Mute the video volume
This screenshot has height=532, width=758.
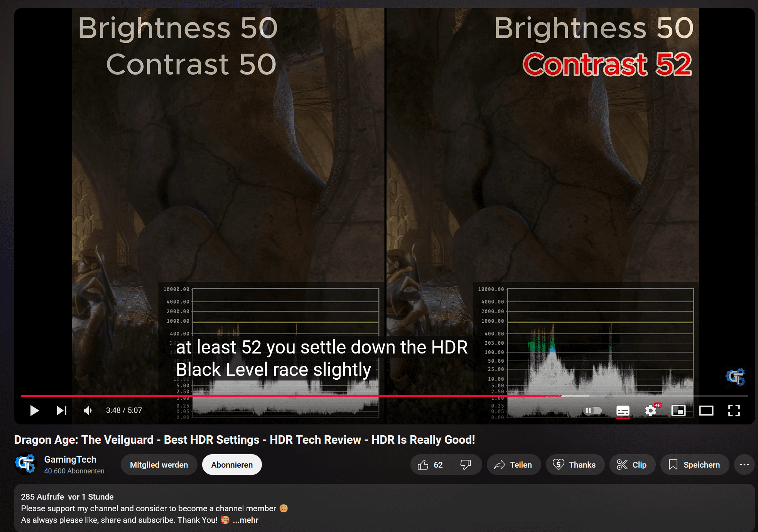[x=88, y=411]
